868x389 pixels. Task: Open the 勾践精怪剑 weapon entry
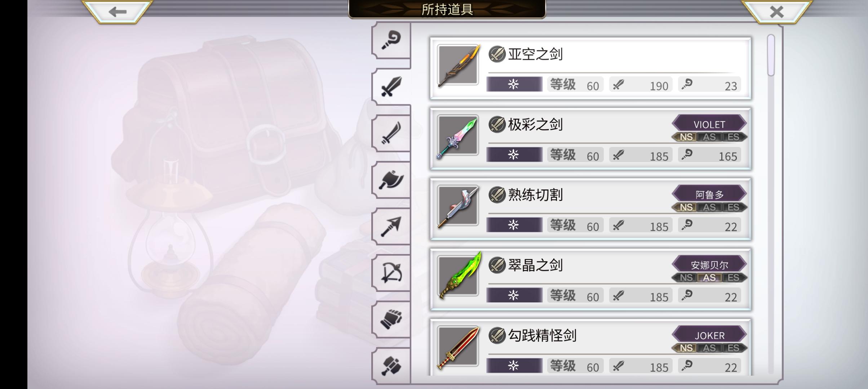pyautogui.click(x=590, y=347)
